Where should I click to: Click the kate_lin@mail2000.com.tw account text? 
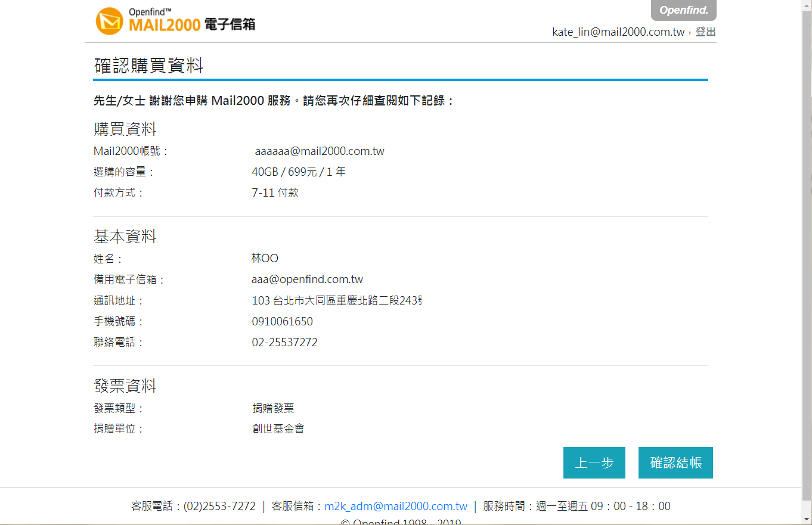(618, 32)
